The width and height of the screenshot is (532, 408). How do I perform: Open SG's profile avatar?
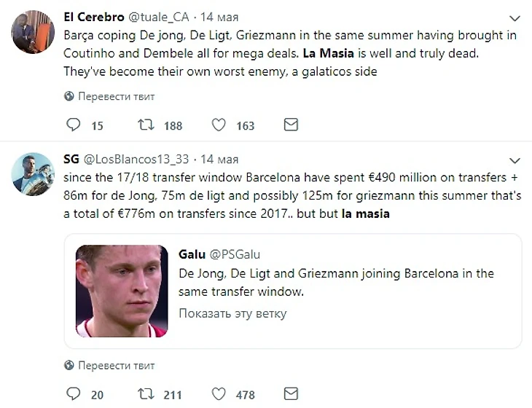coord(34,173)
